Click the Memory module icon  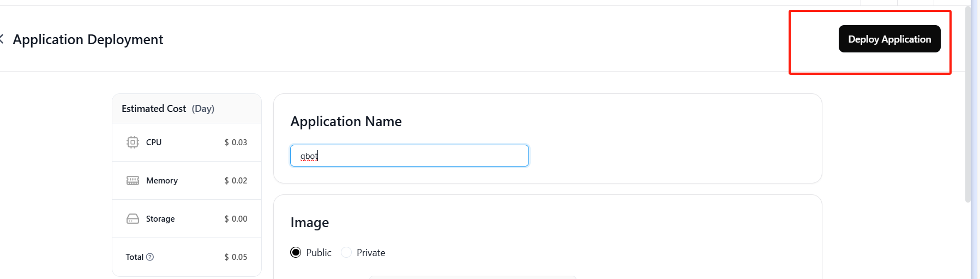pyautogui.click(x=133, y=181)
